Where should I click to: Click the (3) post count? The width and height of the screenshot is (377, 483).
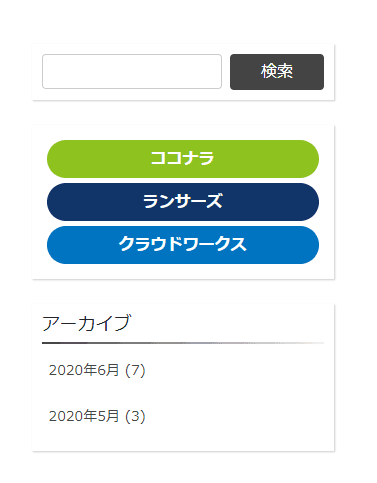coord(135,416)
